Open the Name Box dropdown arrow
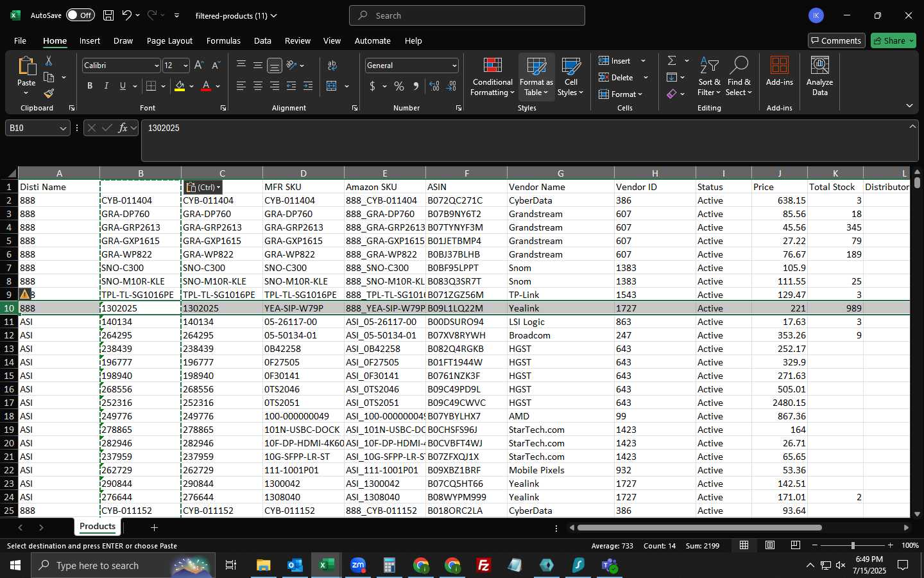Viewport: 924px width, 578px height. pos(63,128)
